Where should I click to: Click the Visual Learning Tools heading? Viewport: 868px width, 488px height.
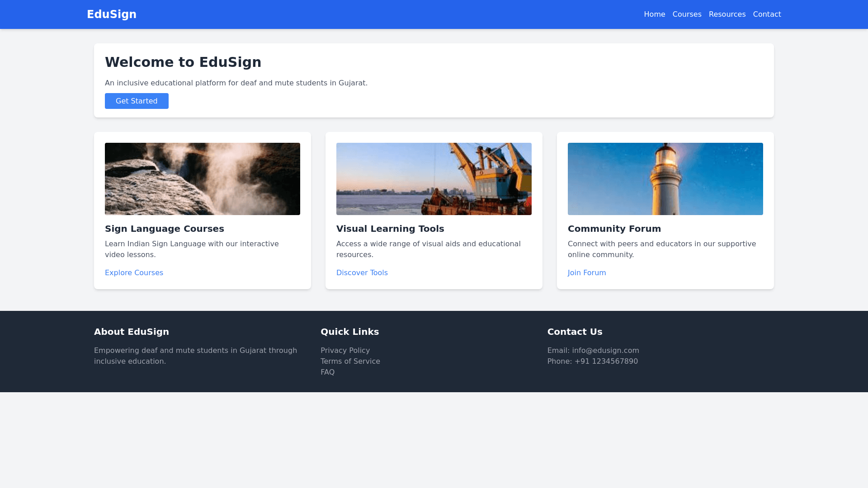pos(390,229)
